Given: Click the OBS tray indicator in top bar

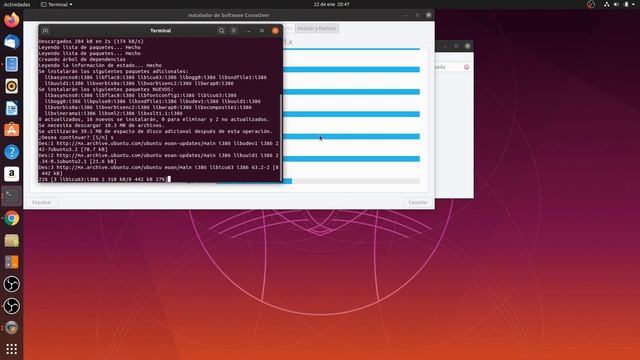Looking at the screenshot, I should (591, 4).
